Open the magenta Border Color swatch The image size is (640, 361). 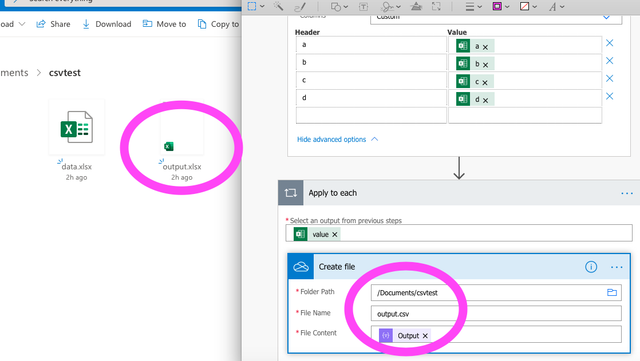point(497,6)
